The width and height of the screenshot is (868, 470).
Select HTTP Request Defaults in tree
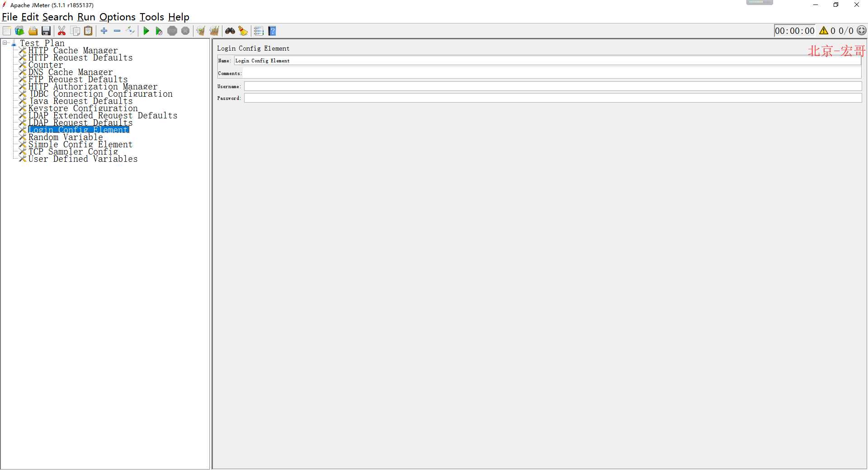click(80, 58)
